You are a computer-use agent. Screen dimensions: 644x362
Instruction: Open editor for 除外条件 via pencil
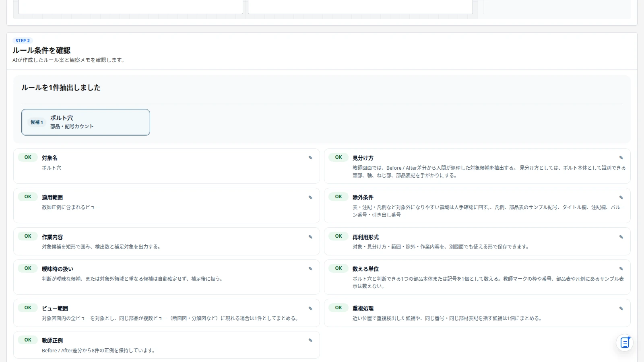[621, 197]
